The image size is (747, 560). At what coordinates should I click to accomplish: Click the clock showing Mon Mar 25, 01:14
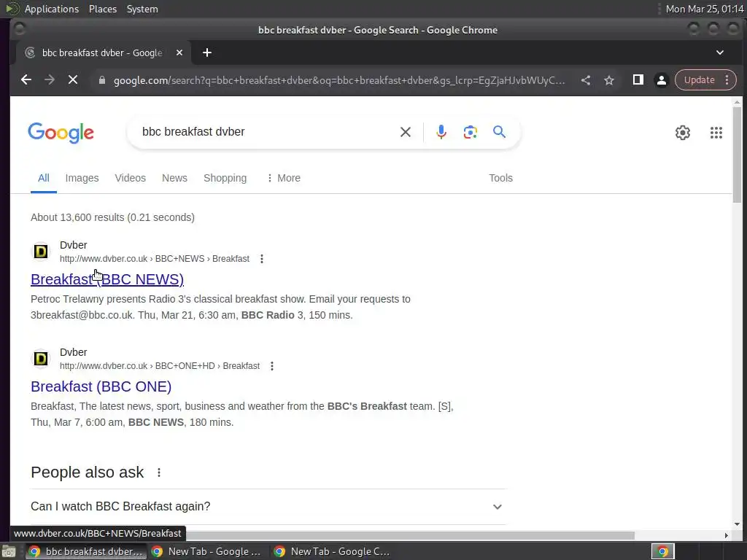pos(705,9)
